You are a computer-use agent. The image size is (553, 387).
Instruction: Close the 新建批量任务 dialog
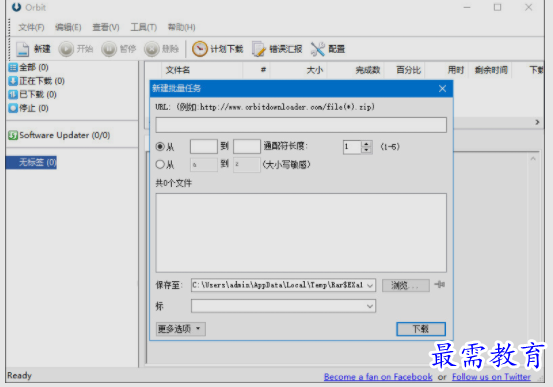pyautogui.click(x=442, y=89)
